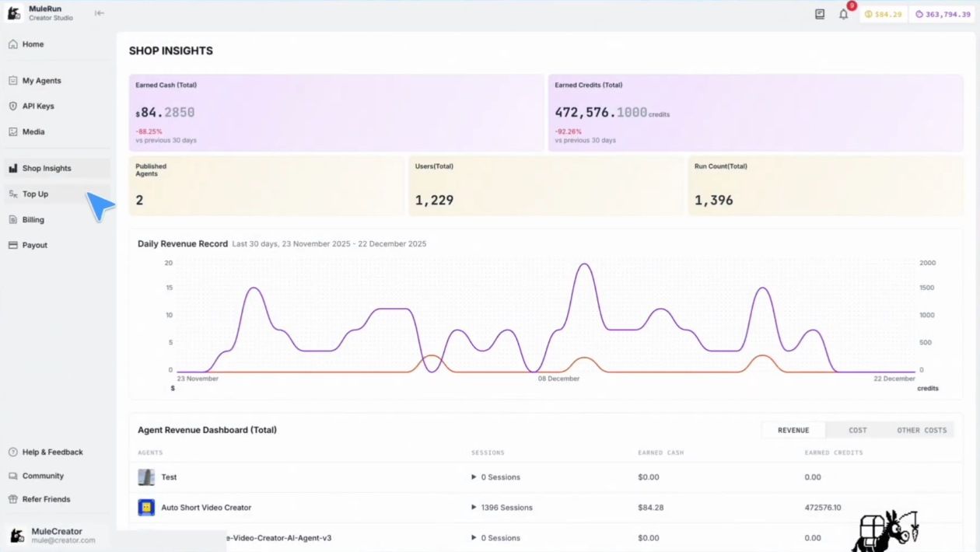Open the notifications bell icon
The height and width of the screenshot is (552, 980).
click(x=844, y=14)
